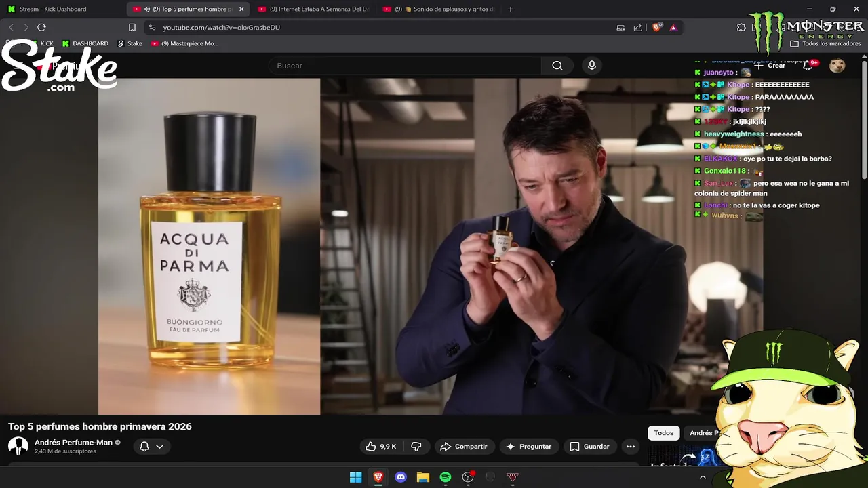Switch to Sonido de aplausos tab
Image resolution: width=868 pixels, height=488 pixels.
coord(438,9)
